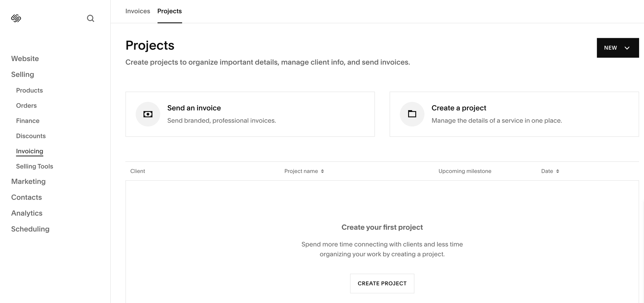
Task: Click the Squarespace logo
Action: (x=15, y=18)
